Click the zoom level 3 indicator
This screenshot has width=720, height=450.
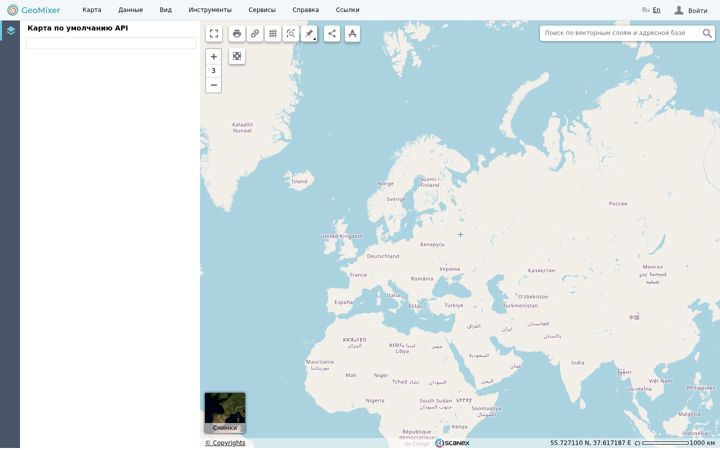214,71
